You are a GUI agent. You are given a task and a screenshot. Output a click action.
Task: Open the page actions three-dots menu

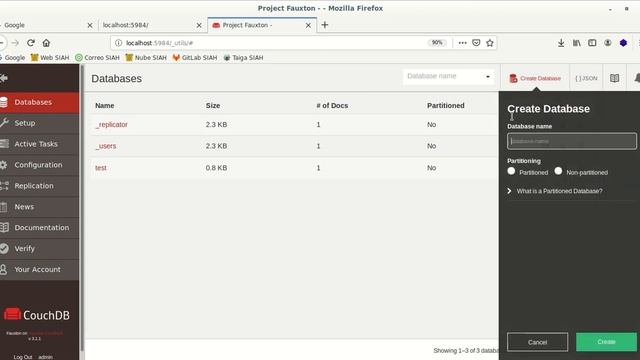pyautogui.click(x=462, y=43)
